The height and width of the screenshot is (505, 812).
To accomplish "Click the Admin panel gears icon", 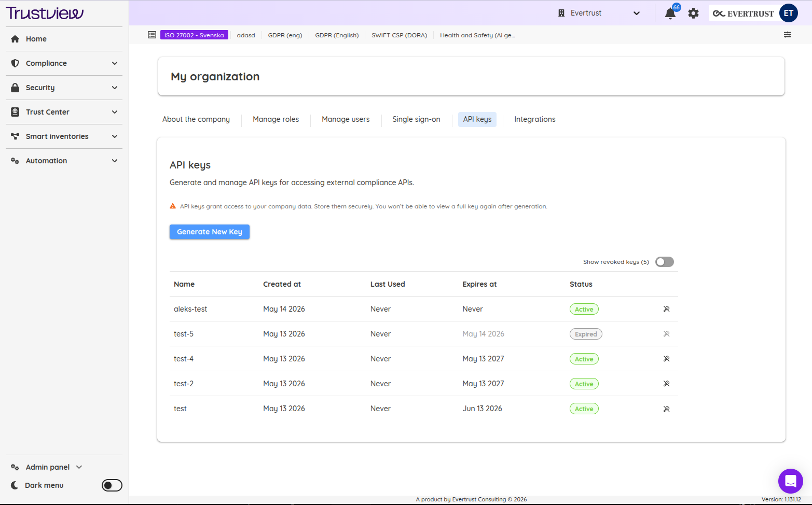I will (15, 467).
